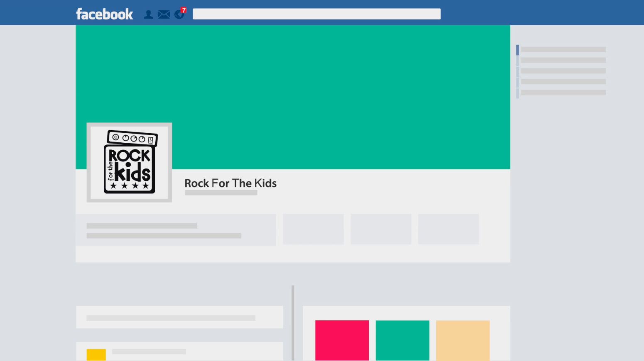Screen dimensions: 644x361
Task: Click the Rock for the Kids profile picture
Action: (129, 162)
